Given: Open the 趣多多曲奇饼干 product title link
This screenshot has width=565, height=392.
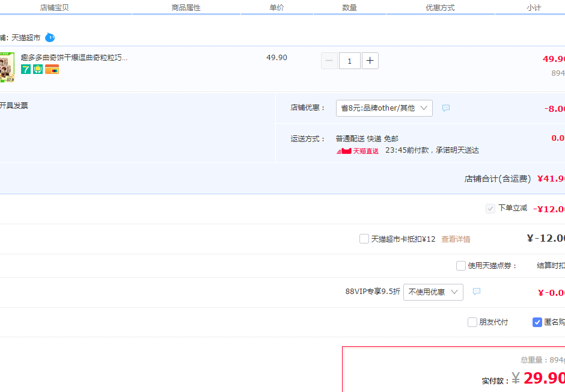Looking at the screenshot, I should coord(74,58).
